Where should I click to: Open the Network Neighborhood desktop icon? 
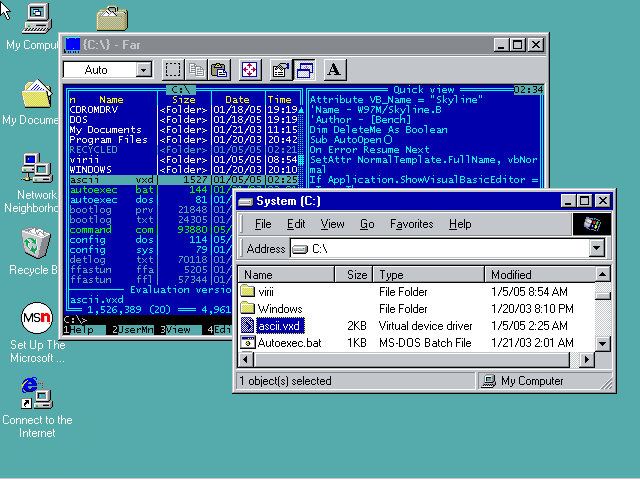pyautogui.click(x=37, y=167)
